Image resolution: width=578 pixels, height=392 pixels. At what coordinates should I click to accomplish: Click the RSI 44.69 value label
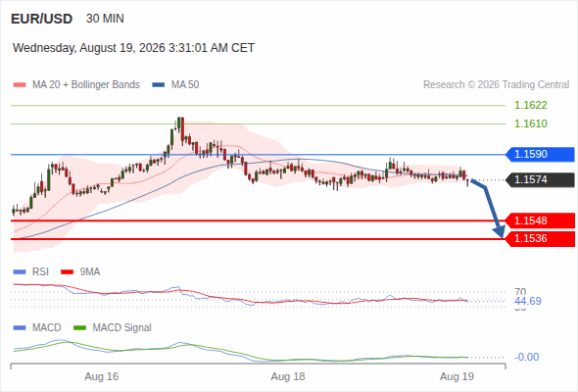[528, 301]
